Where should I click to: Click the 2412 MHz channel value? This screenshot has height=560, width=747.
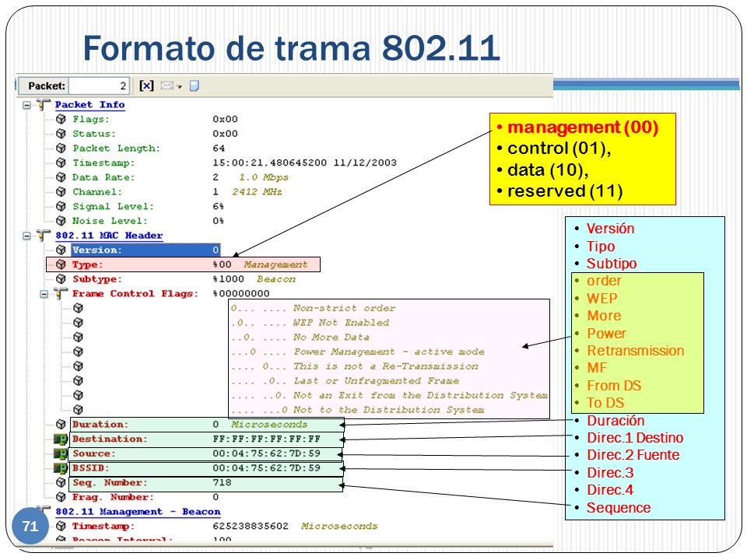tap(257, 192)
